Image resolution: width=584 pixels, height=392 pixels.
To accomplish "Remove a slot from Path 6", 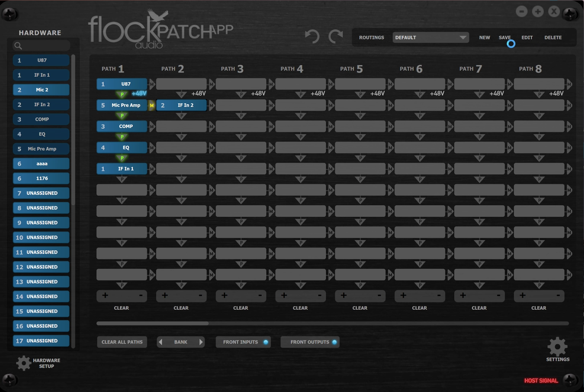I will coord(439,295).
